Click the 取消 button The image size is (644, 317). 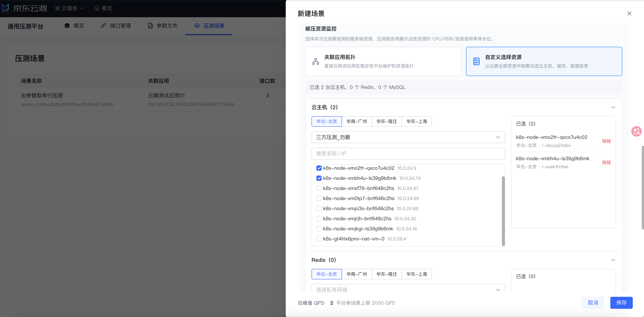pos(593,303)
